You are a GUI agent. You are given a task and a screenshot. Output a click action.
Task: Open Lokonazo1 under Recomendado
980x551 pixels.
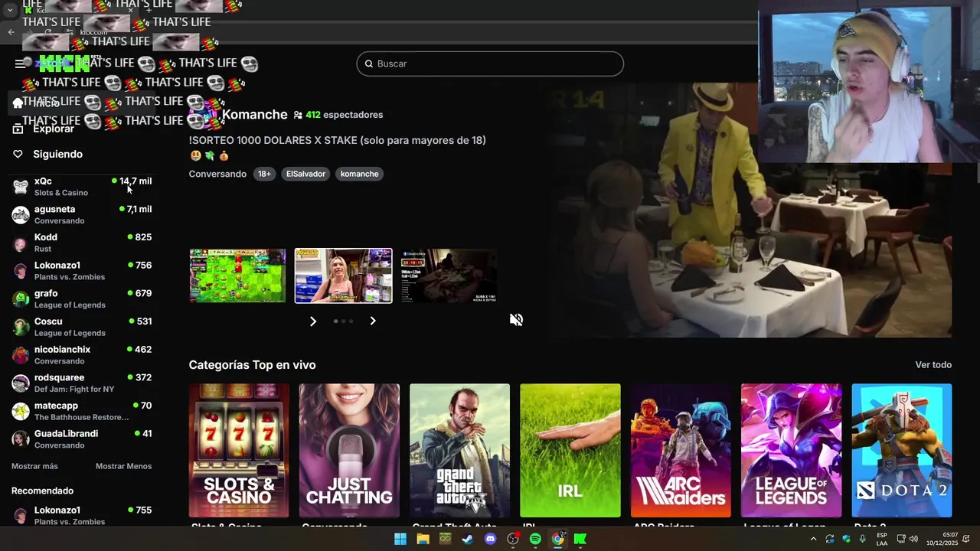click(82, 515)
